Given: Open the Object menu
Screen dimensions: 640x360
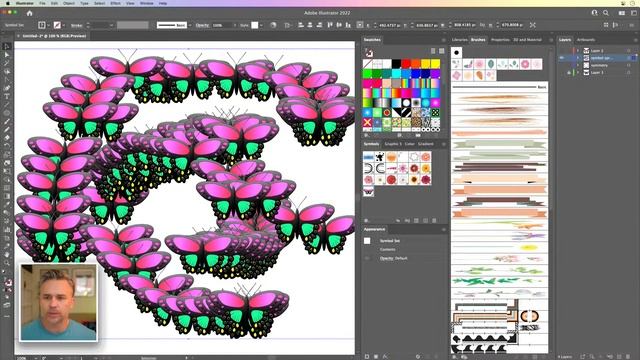Looking at the screenshot, I should tap(69, 3).
